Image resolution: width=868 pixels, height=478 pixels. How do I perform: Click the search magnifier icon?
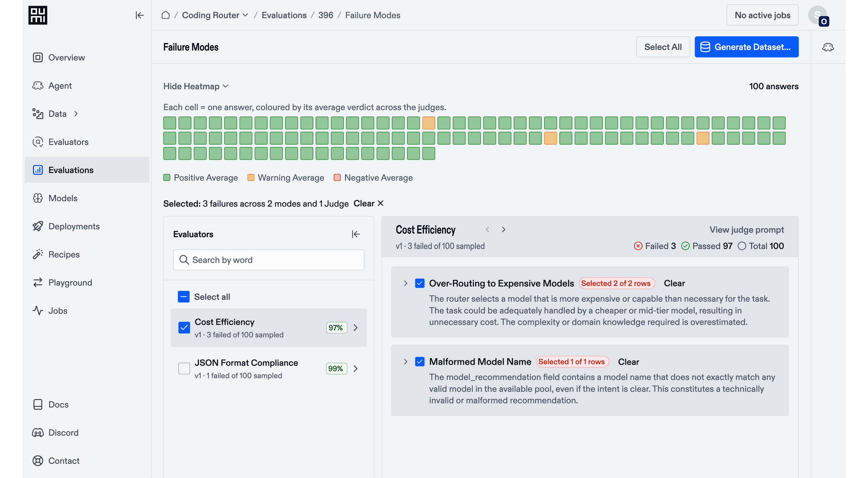point(184,260)
